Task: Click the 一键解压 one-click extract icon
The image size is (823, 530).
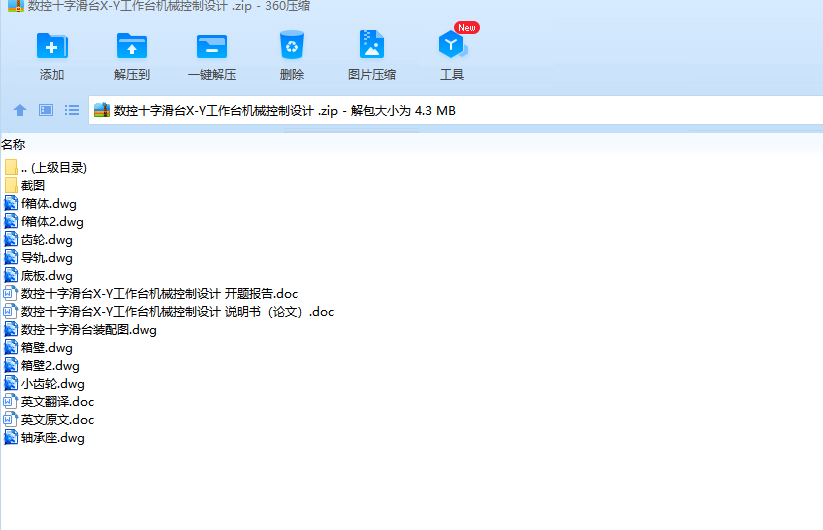Action: tap(212, 46)
